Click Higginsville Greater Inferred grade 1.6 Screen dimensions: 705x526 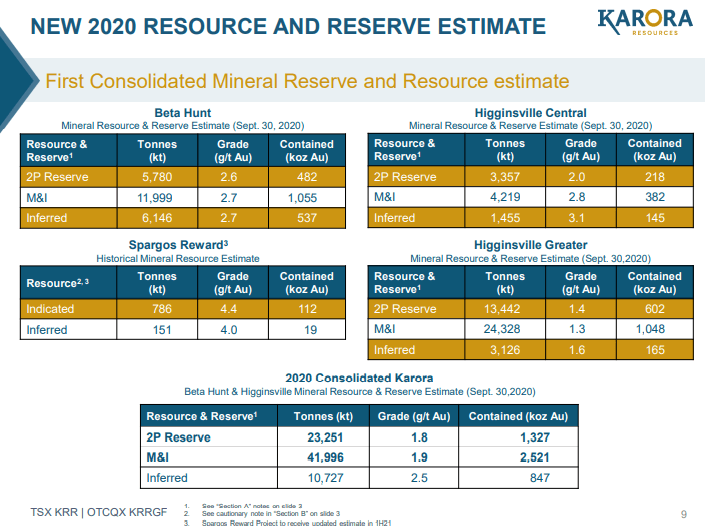(x=576, y=350)
